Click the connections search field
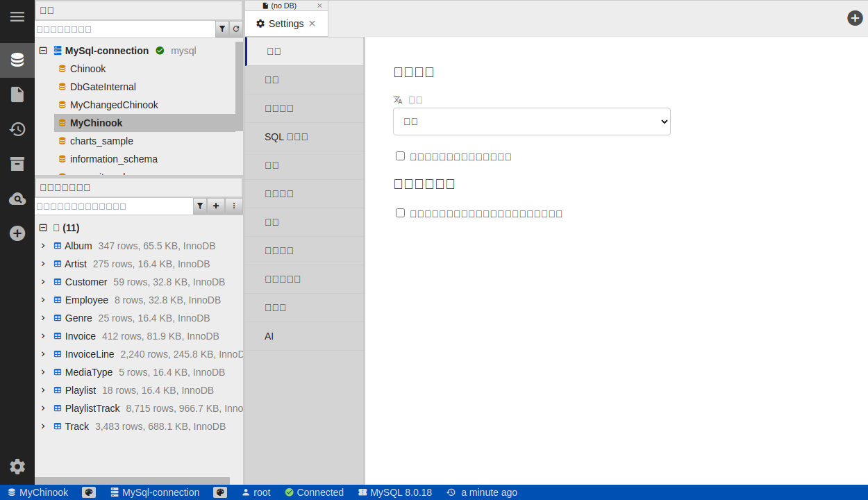 pos(125,29)
